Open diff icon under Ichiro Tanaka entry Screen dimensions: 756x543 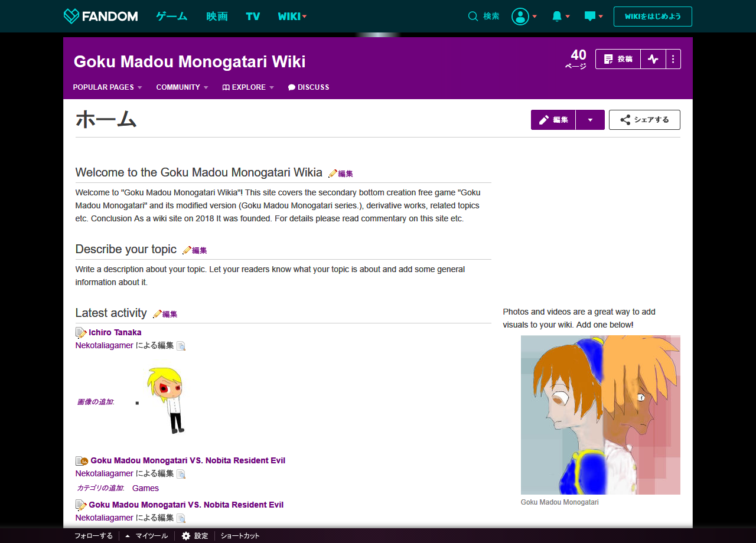pyautogui.click(x=181, y=346)
